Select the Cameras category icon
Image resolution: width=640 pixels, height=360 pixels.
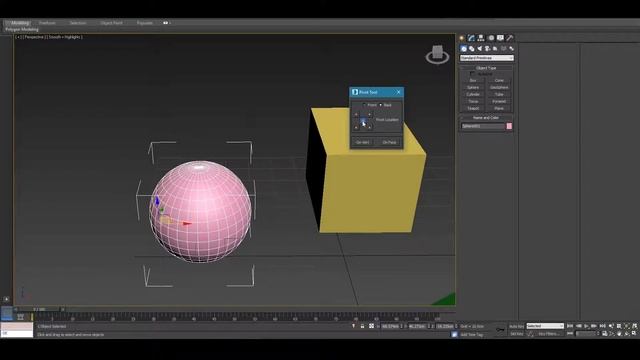(487, 49)
